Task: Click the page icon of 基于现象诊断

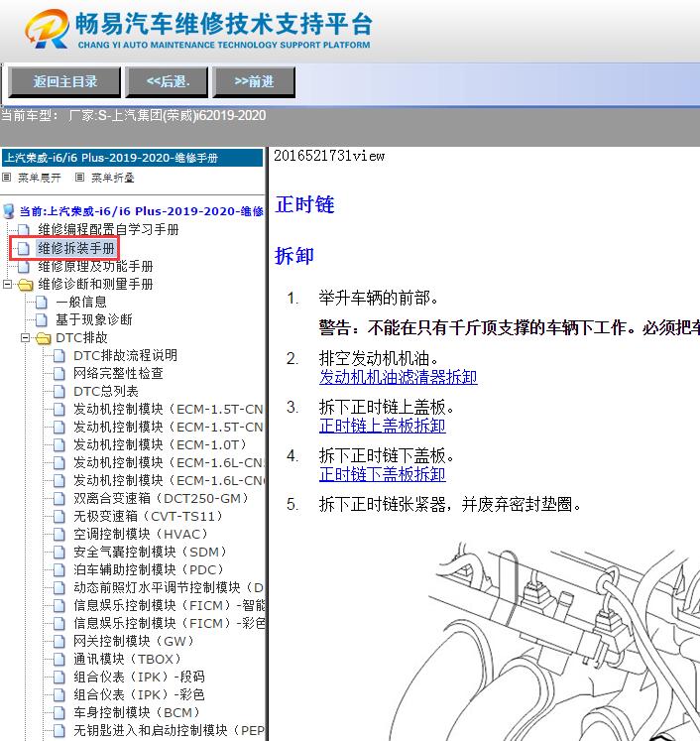Action: 42,320
